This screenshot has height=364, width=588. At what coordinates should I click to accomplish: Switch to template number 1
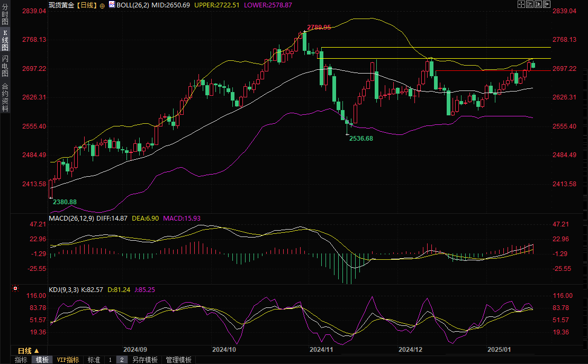pos(110,360)
